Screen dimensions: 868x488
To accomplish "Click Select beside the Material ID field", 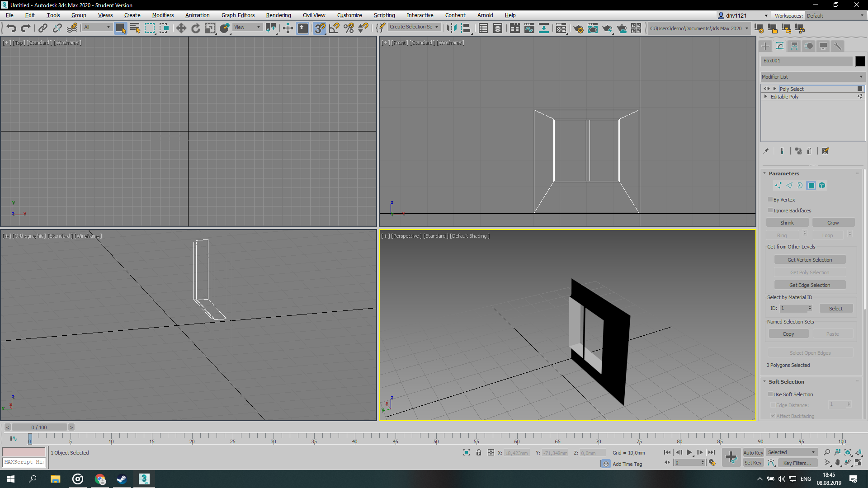I will click(836, 309).
